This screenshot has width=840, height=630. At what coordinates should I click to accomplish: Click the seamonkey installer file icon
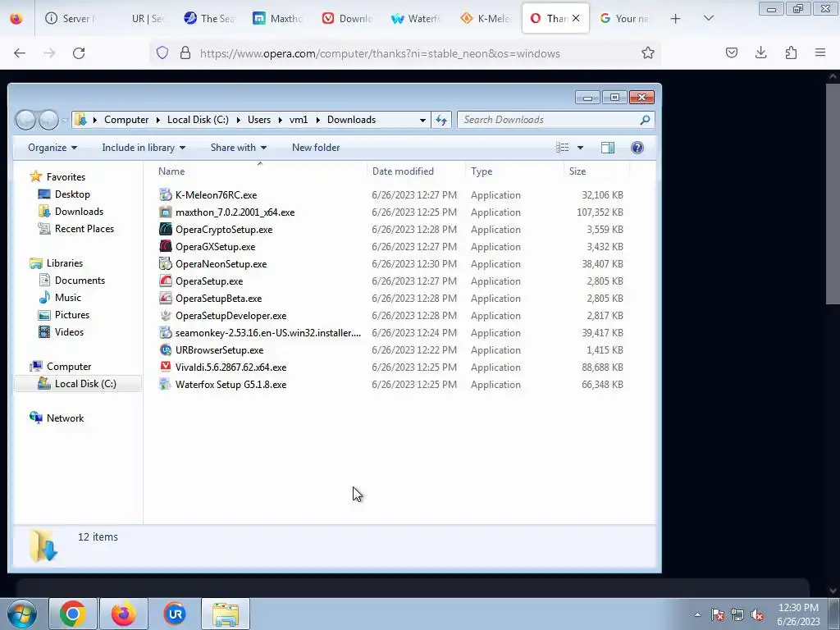point(166,333)
